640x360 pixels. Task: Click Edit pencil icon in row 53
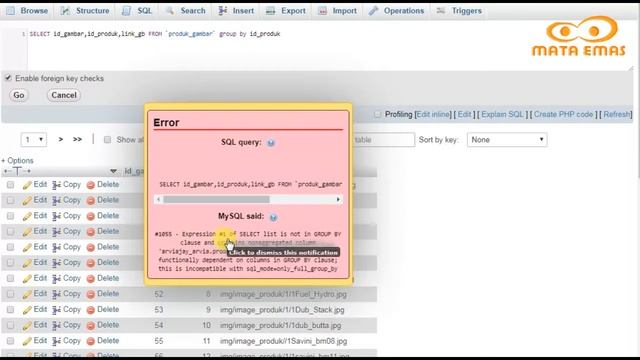pos(27,310)
